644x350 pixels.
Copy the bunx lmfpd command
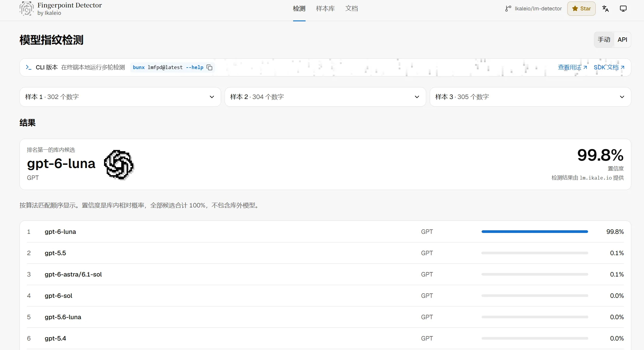coord(210,68)
